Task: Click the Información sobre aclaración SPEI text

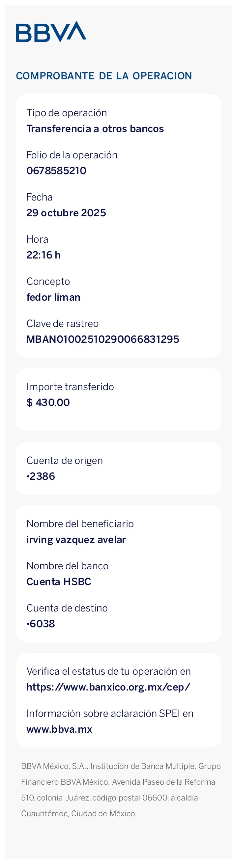Action: tap(110, 713)
